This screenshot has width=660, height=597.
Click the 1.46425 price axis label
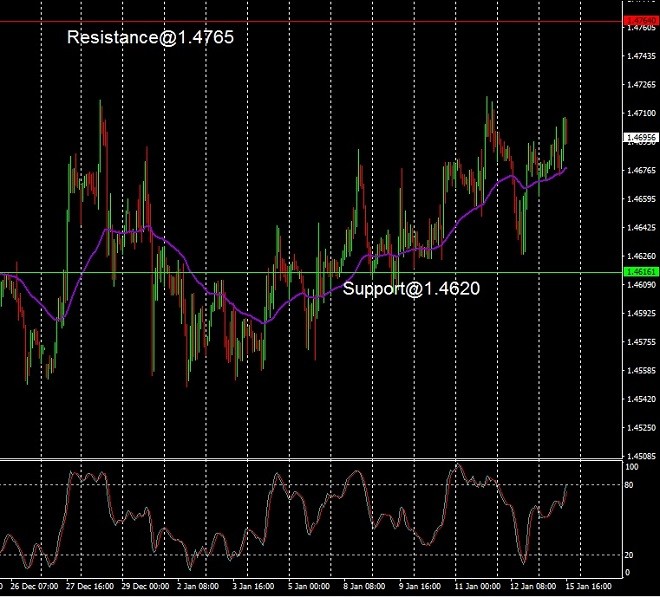coord(641,227)
